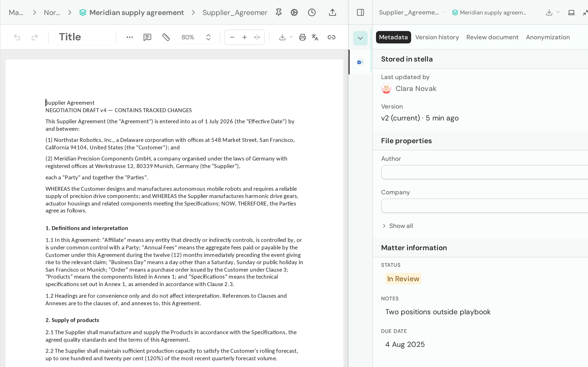Redo the last undone edit
The image size is (588, 367).
34,37
